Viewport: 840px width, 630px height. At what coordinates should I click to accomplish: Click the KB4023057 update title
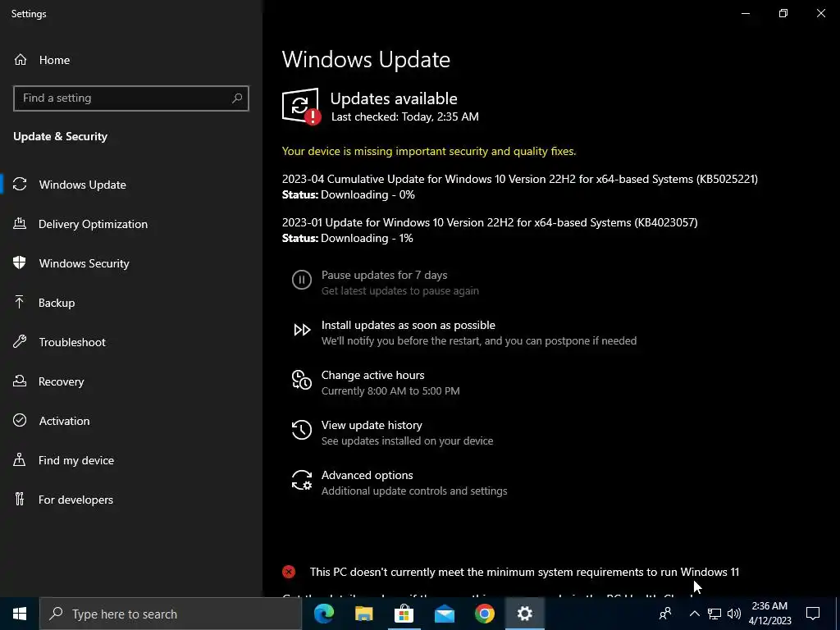pyautogui.click(x=490, y=222)
